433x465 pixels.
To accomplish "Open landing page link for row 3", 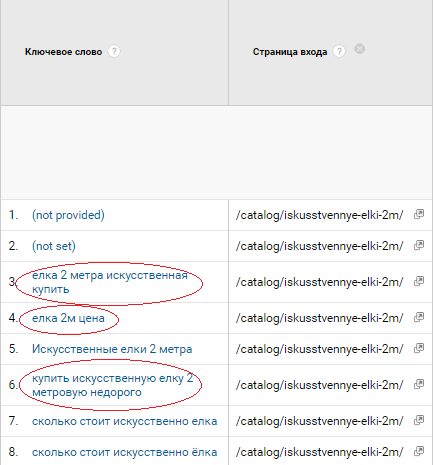I will (x=419, y=281).
